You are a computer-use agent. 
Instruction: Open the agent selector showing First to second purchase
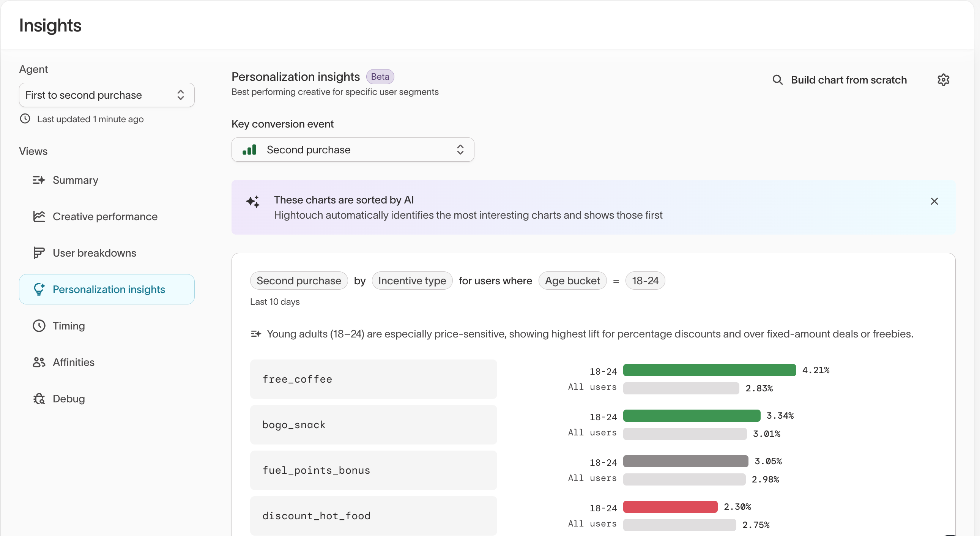pos(107,95)
